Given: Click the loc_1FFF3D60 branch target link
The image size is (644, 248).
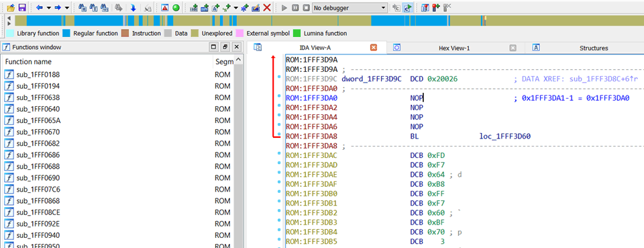Looking at the screenshot, I should coord(504,136).
